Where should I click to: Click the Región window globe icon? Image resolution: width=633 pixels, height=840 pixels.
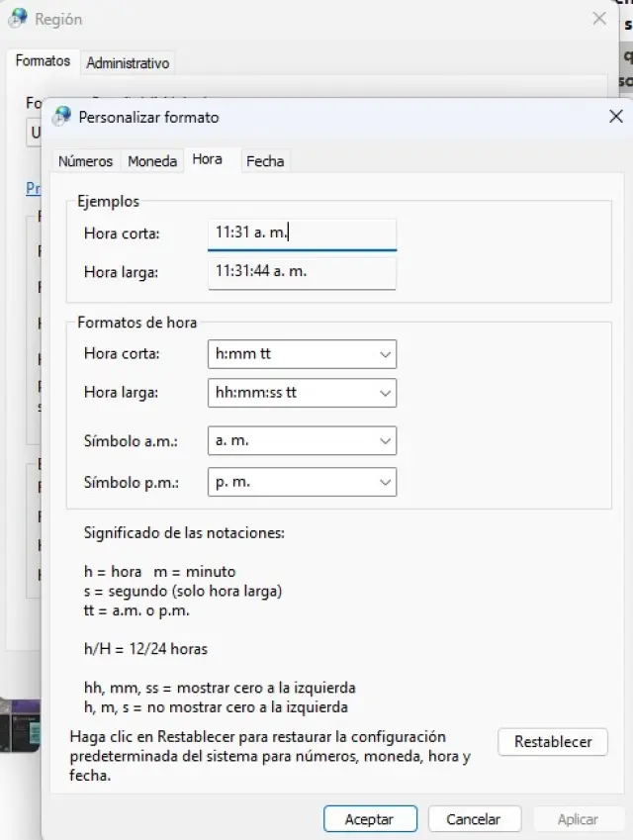click(18, 19)
